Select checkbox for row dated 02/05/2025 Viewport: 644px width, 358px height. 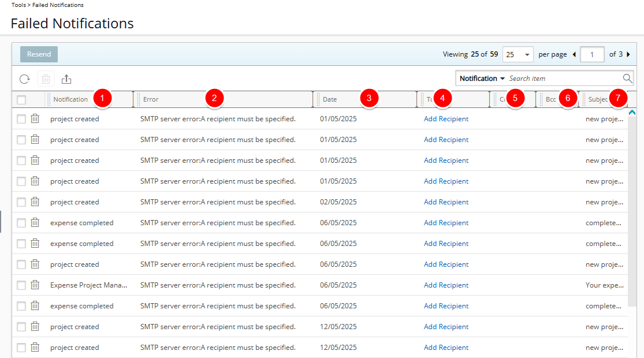click(x=21, y=202)
